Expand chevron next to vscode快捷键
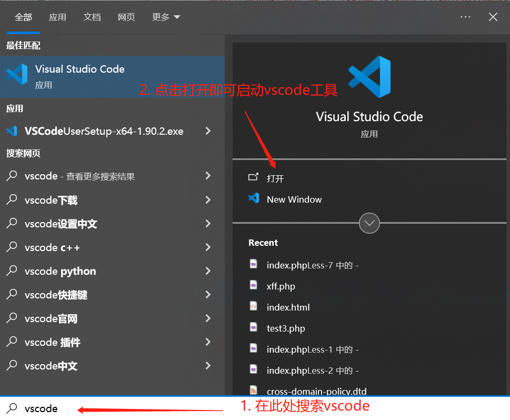The height and width of the screenshot is (420, 510). pos(208,295)
